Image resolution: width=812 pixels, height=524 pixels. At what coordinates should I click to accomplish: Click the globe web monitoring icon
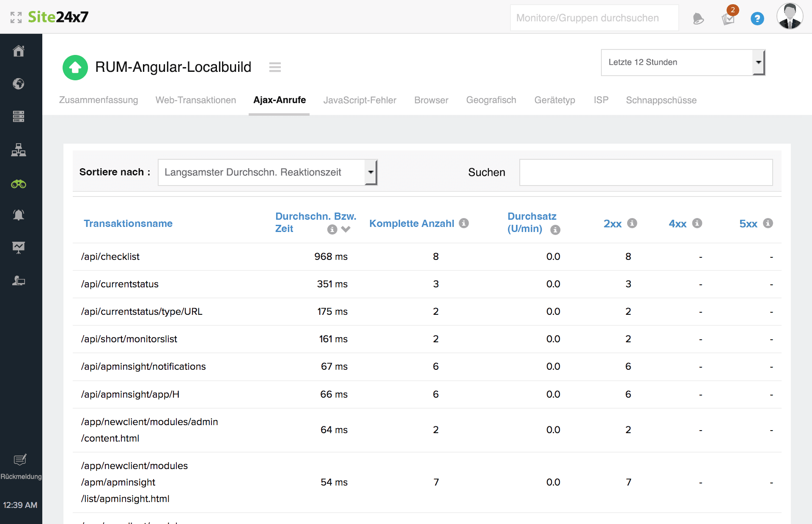[x=19, y=84]
